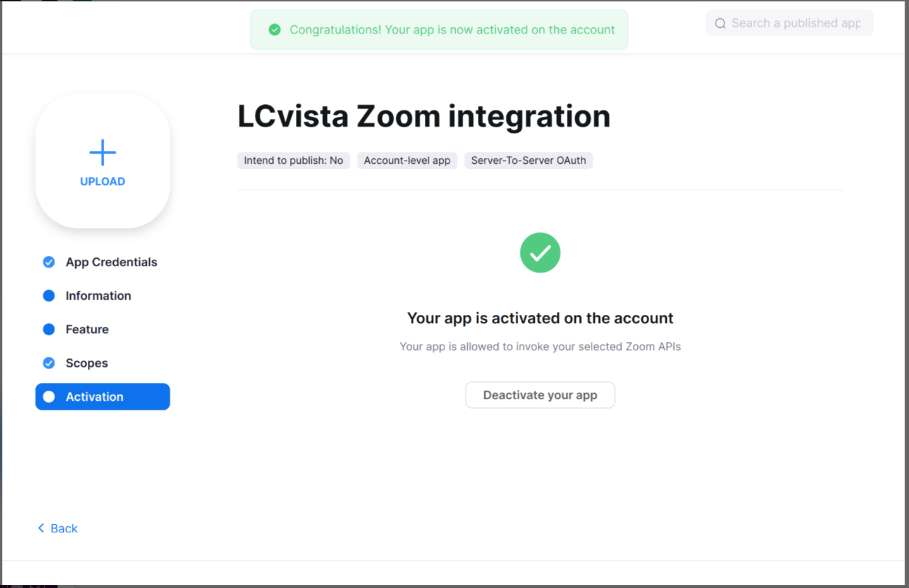Screen dimensions: 909x588
Task: Click the checkmark icon beside Scopes
Action: (x=49, y=363)
